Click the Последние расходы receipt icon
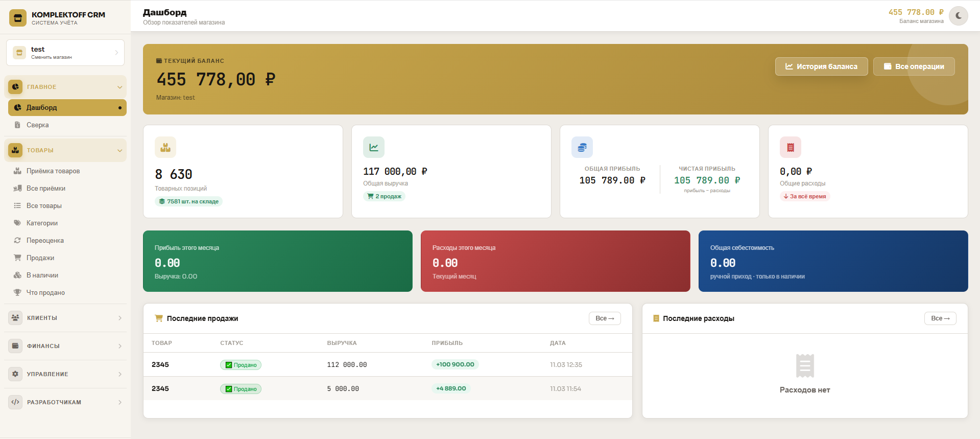Screen dimensions: 980x439 pos(656,318)
